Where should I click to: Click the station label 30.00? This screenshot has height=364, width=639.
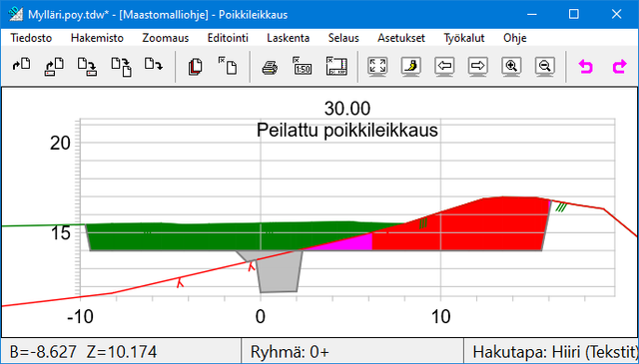[347, 109]
